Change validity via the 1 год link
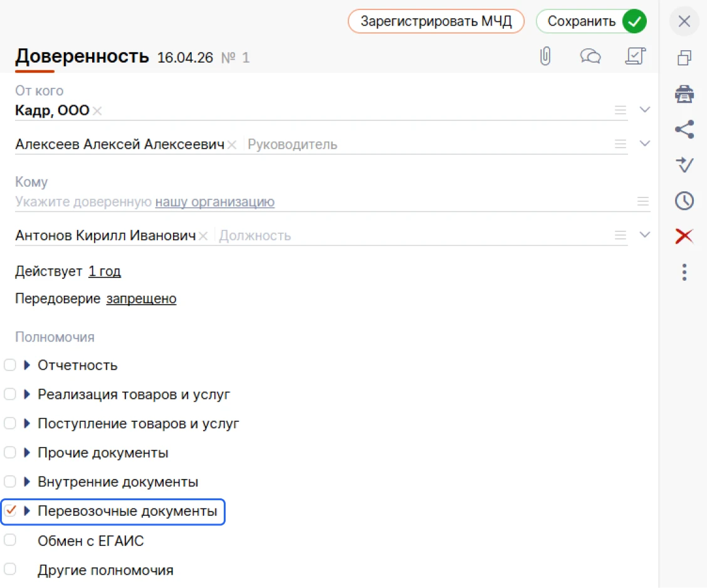The height and width of the screenshot is (588, 707). [x=105, y=271]
